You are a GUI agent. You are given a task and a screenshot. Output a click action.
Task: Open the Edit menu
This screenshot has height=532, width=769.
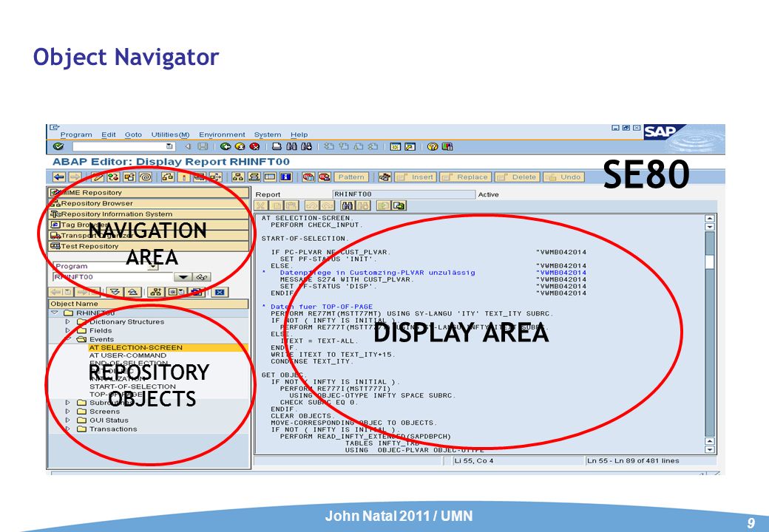tap(109, 134)
